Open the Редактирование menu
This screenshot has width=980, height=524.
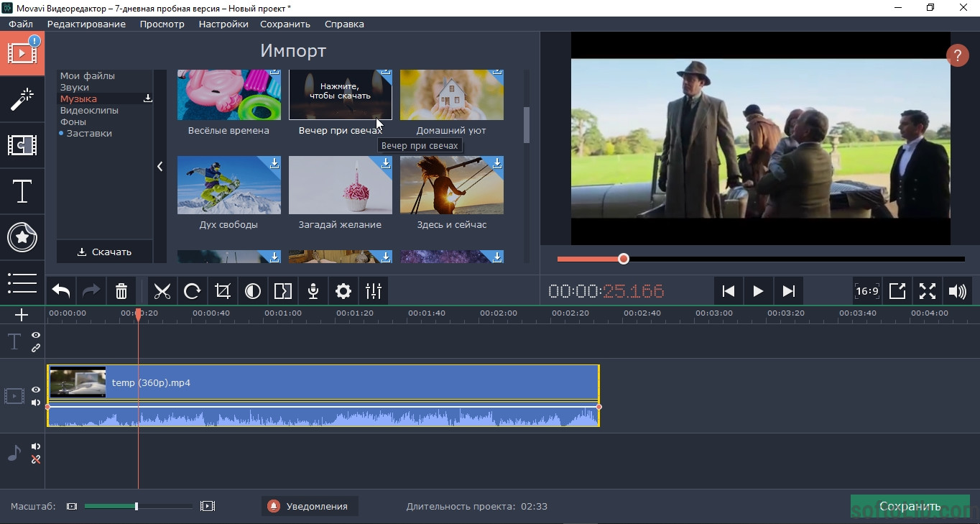(x=86, y=24)
